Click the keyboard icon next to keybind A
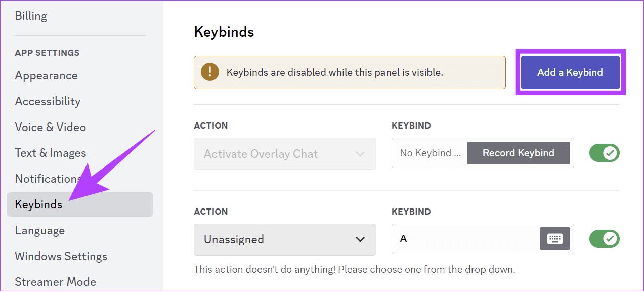Screen dimensions: 644x292 [554, 238]
